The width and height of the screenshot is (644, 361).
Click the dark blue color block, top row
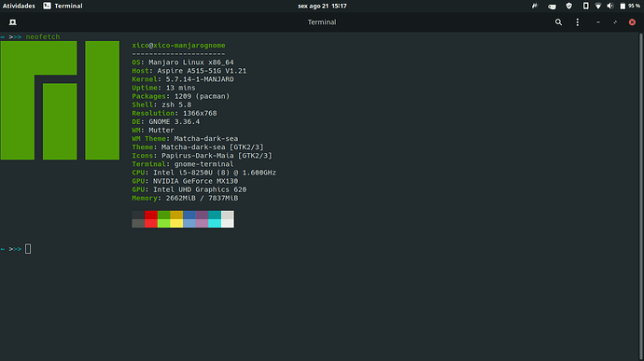tap(189, 215)
